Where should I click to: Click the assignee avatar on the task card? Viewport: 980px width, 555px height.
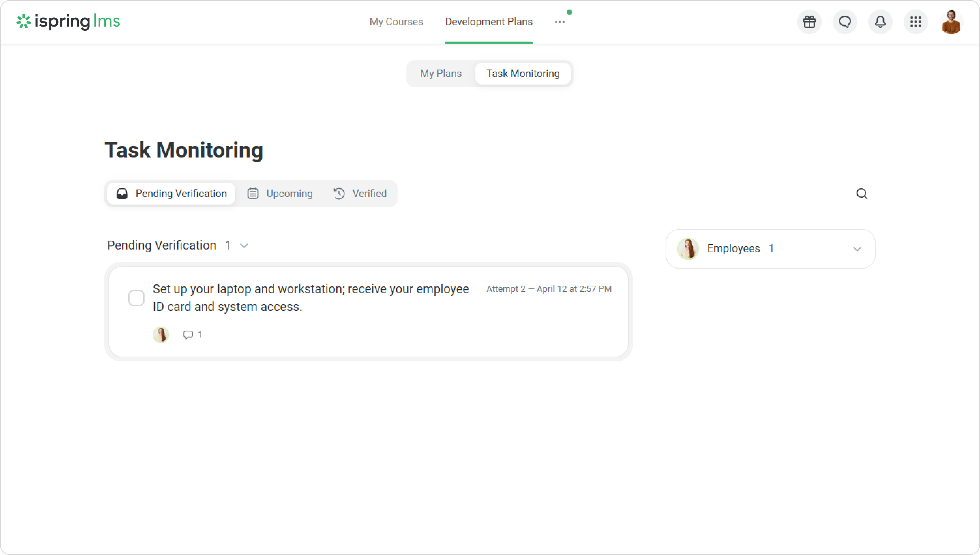[161, 335]
